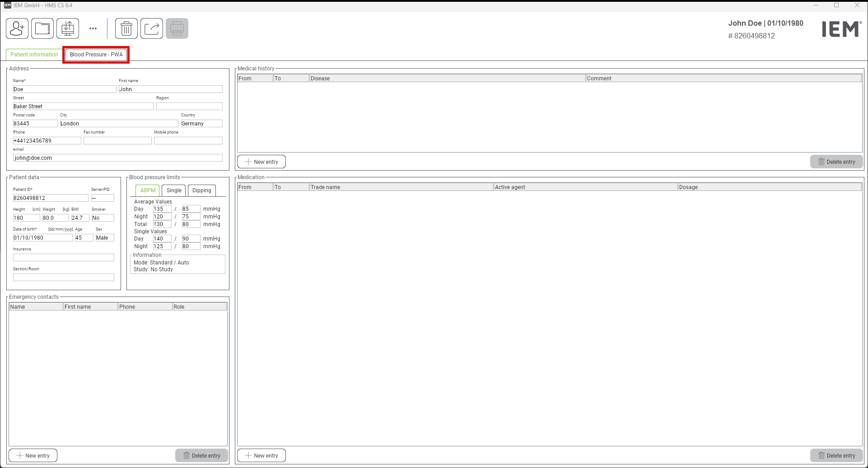Click the trash can delete icon
The height and width of the screenshot is (468, 868).
tap(126, 29)
